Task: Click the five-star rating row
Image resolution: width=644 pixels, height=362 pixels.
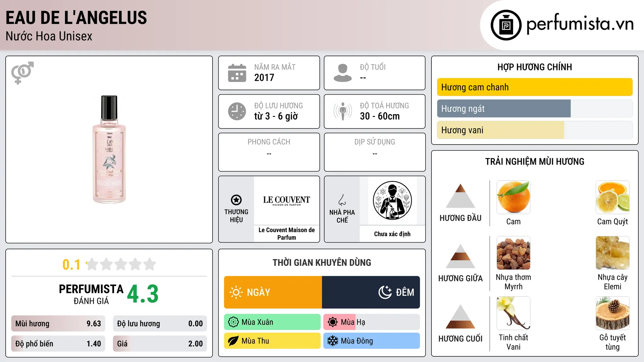Action: [121, 264]
